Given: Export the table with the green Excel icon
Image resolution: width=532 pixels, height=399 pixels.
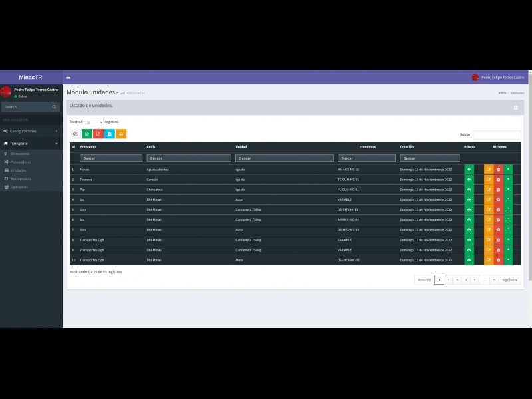Looking at the screenshot, I should point(86,134).
